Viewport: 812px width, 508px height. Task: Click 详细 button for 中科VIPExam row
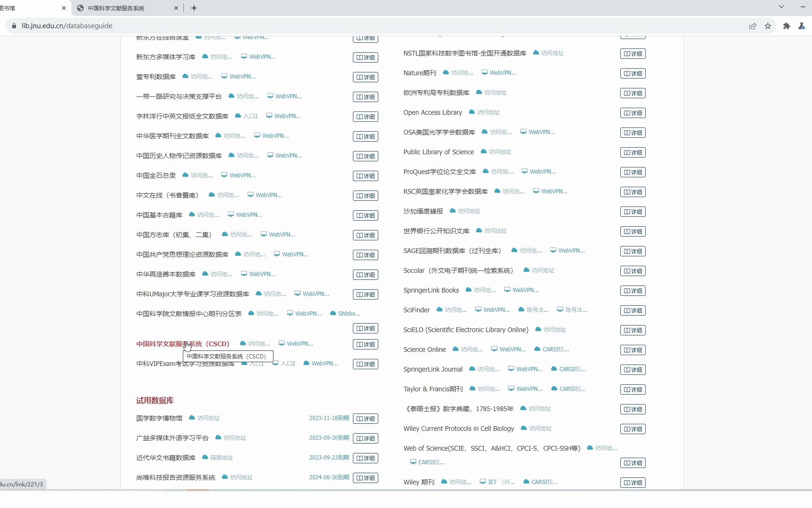coord(366,364)
